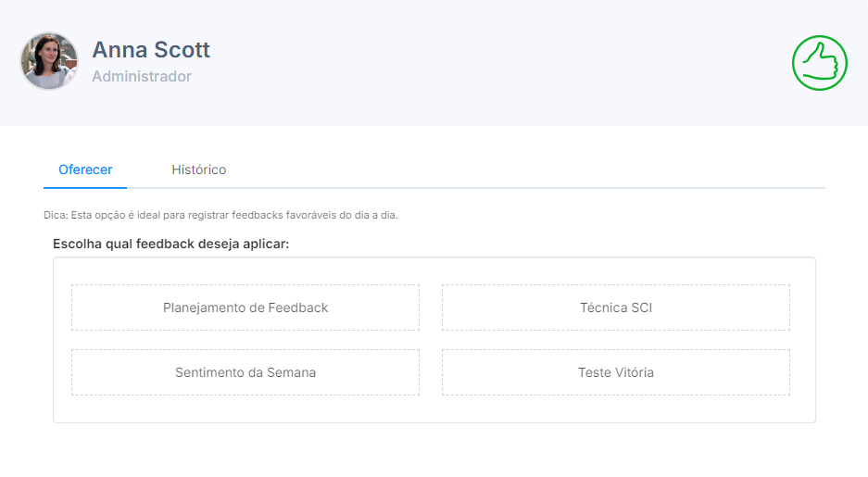
Task: Choose the Técnica SCI feedback option
Action: [616, 308]
